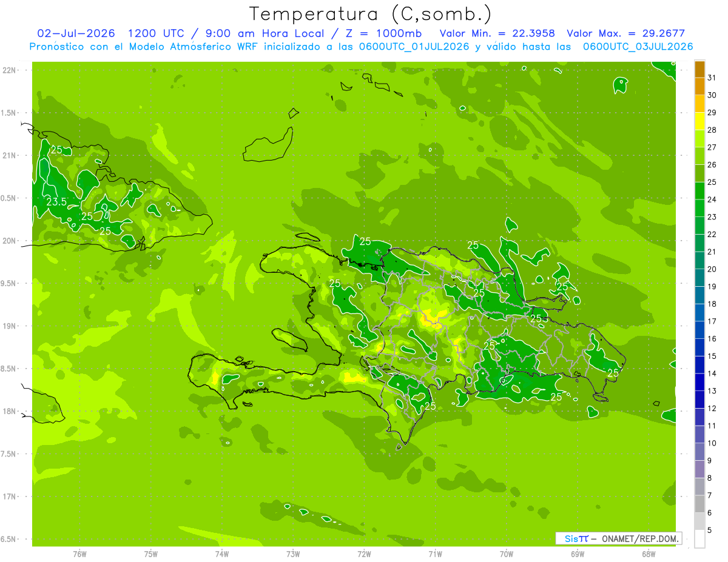This screenshot has width=728, height=562.
Task: Click the blue legend swatch between 15 and 16
Action: click(x=699, y=347)
